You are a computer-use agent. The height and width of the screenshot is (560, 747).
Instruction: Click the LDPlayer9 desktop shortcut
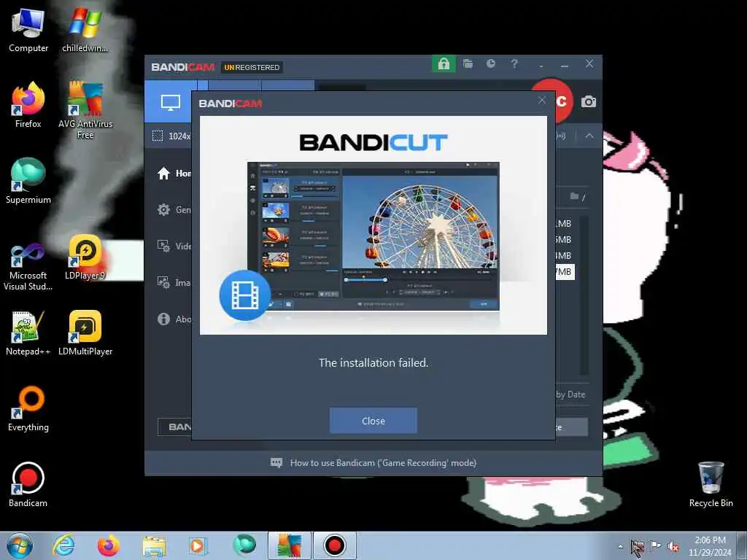click(x=85, y=257)
